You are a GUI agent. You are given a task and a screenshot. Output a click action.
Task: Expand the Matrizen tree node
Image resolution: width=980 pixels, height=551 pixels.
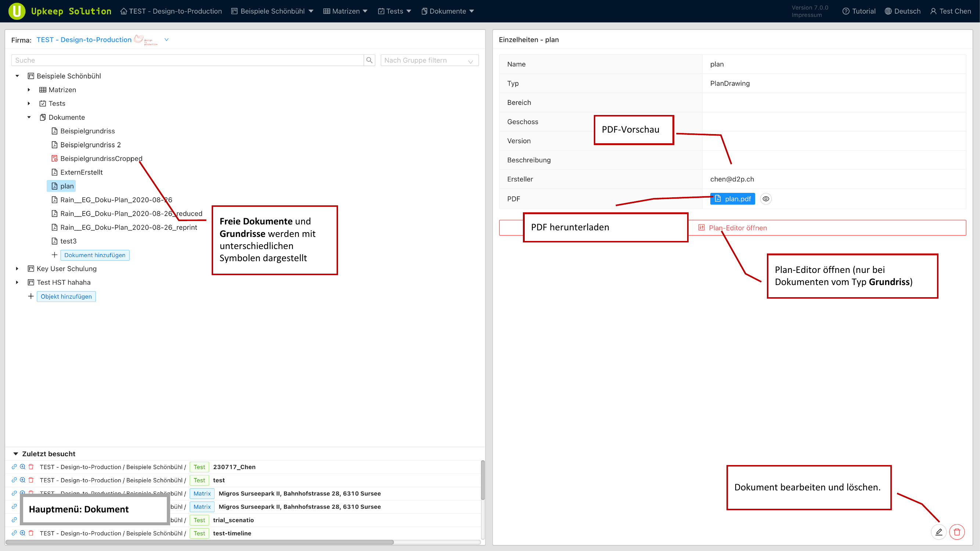(x=29, y=90)
